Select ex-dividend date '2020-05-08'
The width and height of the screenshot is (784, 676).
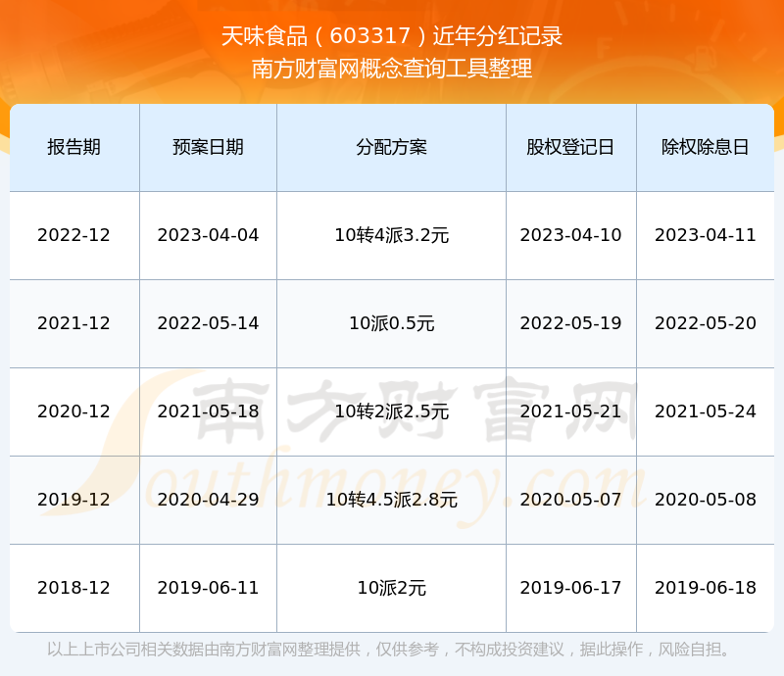(705, 500)
